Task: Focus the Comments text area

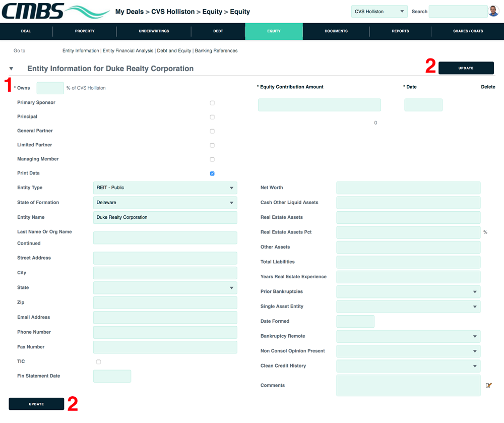Action: point(408,385)
